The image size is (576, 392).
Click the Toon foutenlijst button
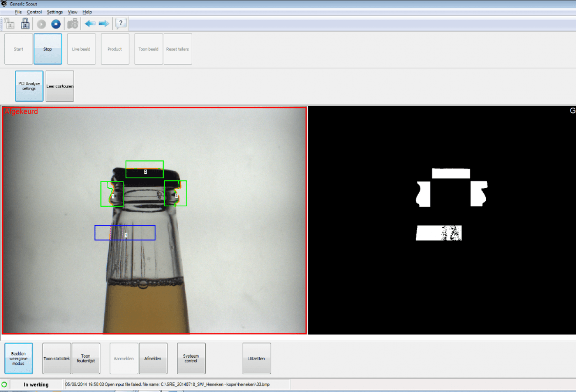(86, 358)
